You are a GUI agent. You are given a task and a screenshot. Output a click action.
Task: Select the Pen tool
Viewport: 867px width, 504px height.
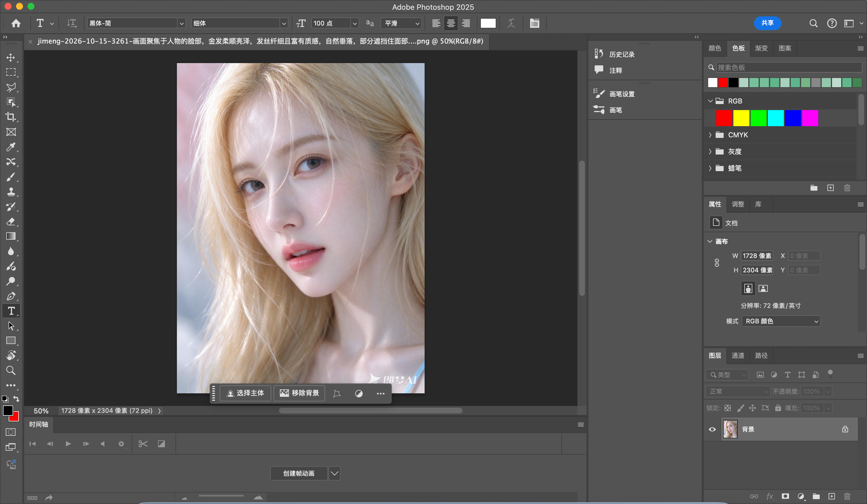11,296
